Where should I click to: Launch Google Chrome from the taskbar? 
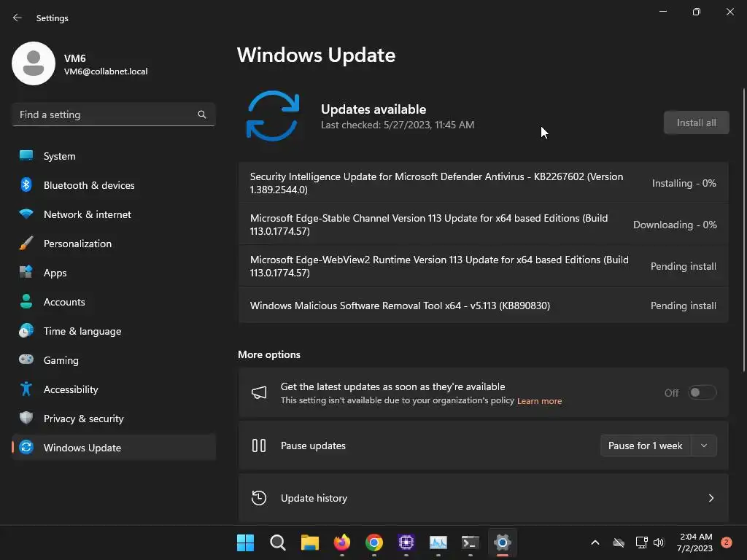[374, 542]
